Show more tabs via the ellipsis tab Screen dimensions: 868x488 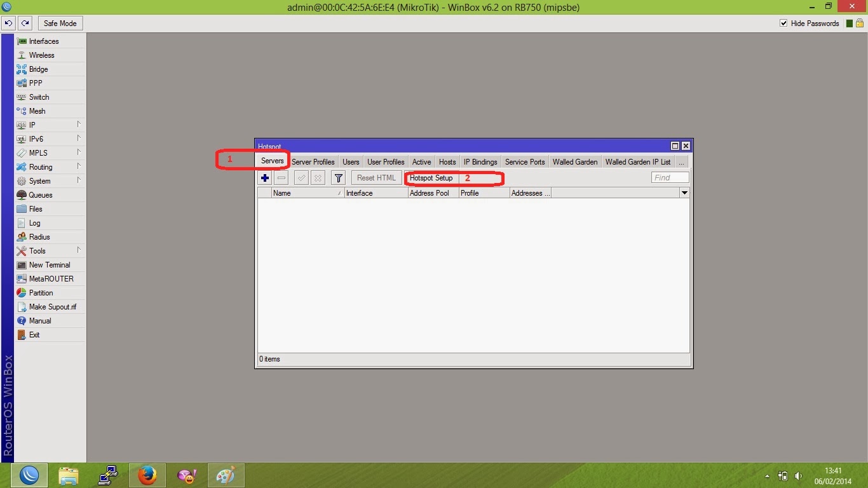tap(681, 162)
